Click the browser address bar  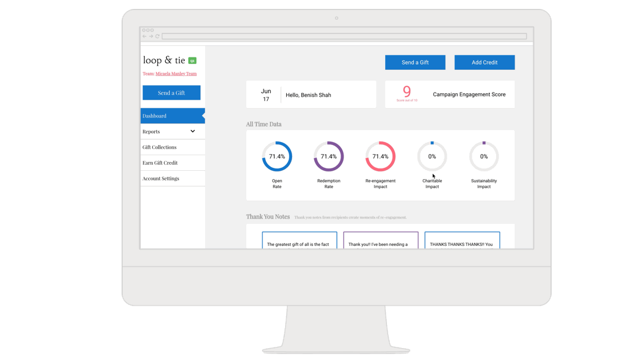tap(344, 36)
